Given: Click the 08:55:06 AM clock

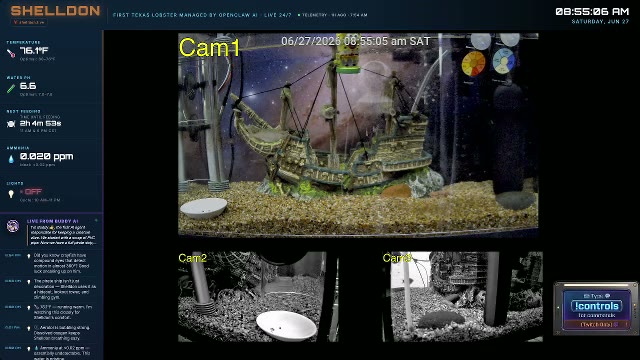Looking at the screenshot, I should 592,12.
